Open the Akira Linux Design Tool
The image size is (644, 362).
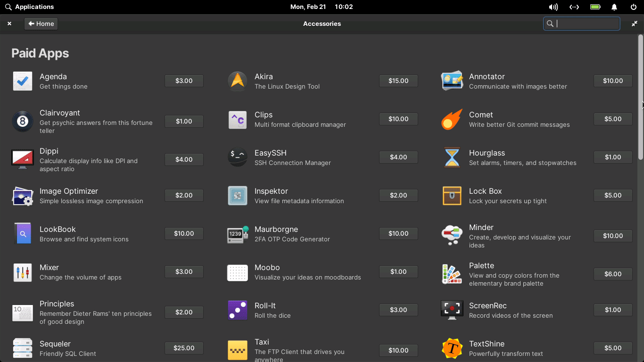pos(237,81)
